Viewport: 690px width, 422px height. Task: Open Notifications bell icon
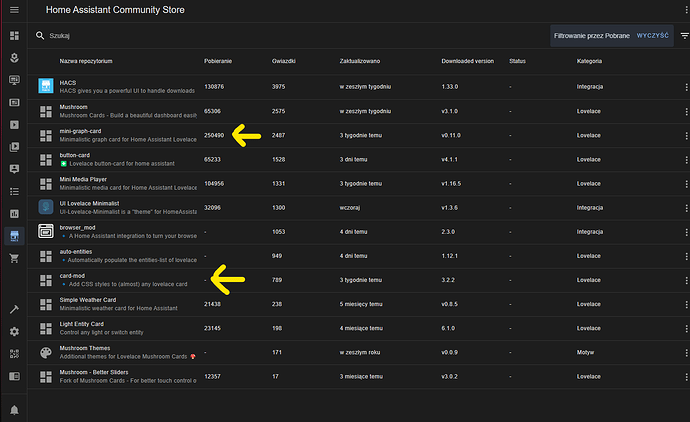point(14,410)
